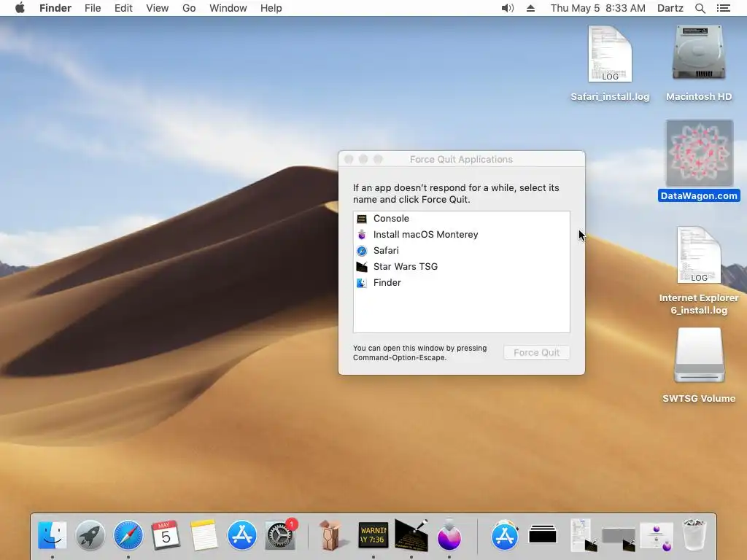Select the SWTSG Volume disk icon
Viewport: 747px width, 560px height.
click(699, 366)
